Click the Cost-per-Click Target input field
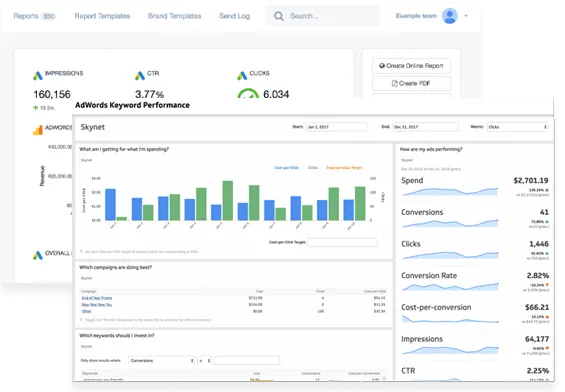565x392 pixels. coord(342,242)
